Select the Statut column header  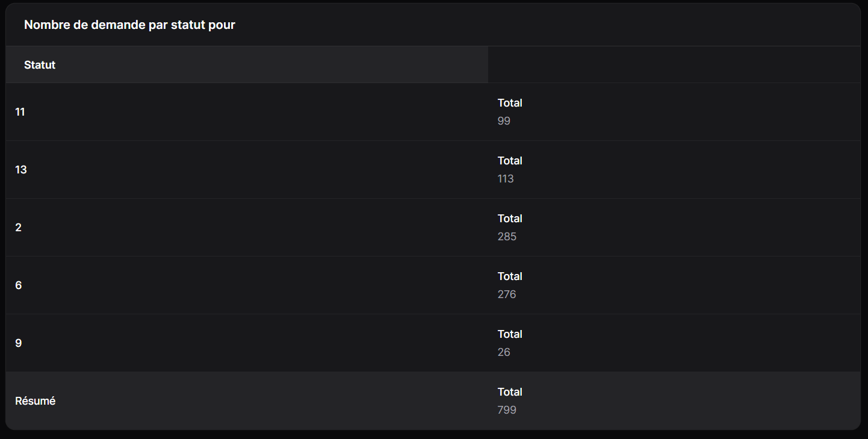tap(40, 64)
